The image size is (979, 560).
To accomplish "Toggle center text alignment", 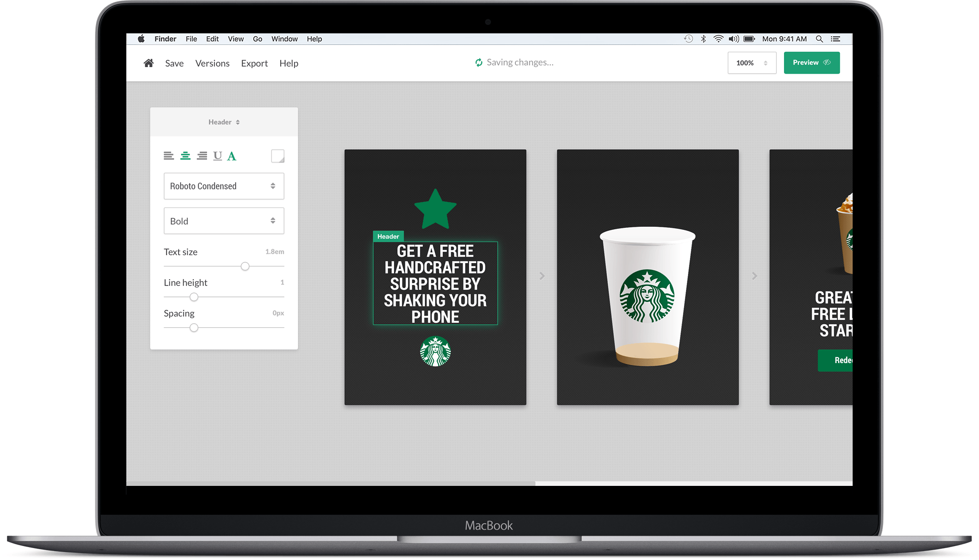I will [185, 156].
